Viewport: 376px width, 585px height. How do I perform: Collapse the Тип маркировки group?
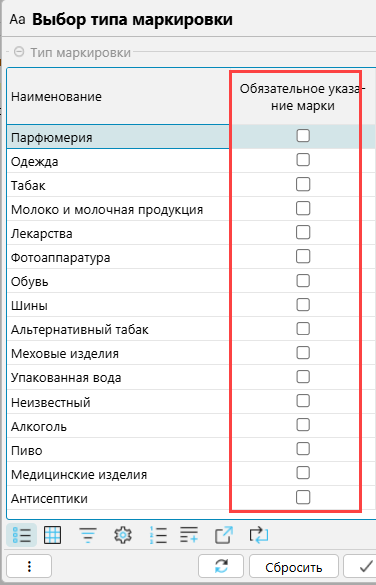(x=19, y=52)
